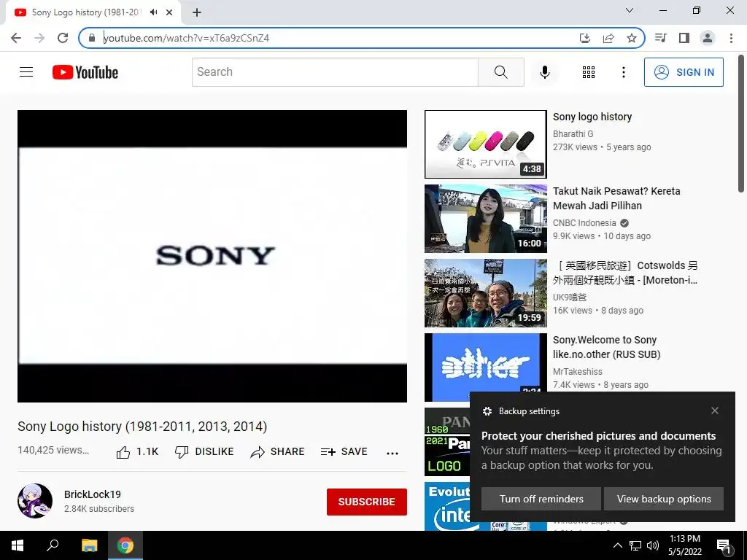Open a new Chrome tab
The height and width of the screenshot is (560, 747).
tap(197, 13)
